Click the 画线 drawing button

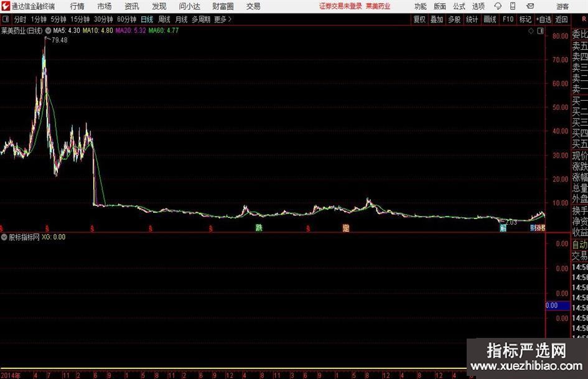point(490,19)
